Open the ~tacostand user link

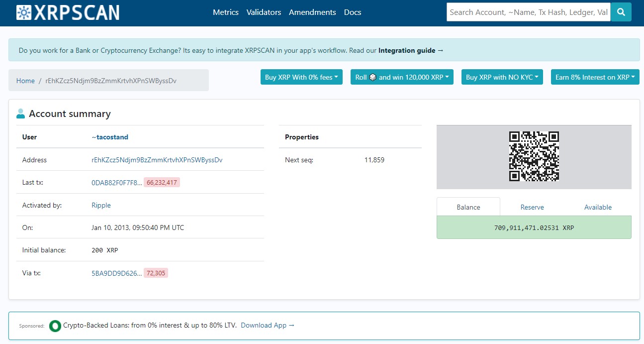pos(110,137)
